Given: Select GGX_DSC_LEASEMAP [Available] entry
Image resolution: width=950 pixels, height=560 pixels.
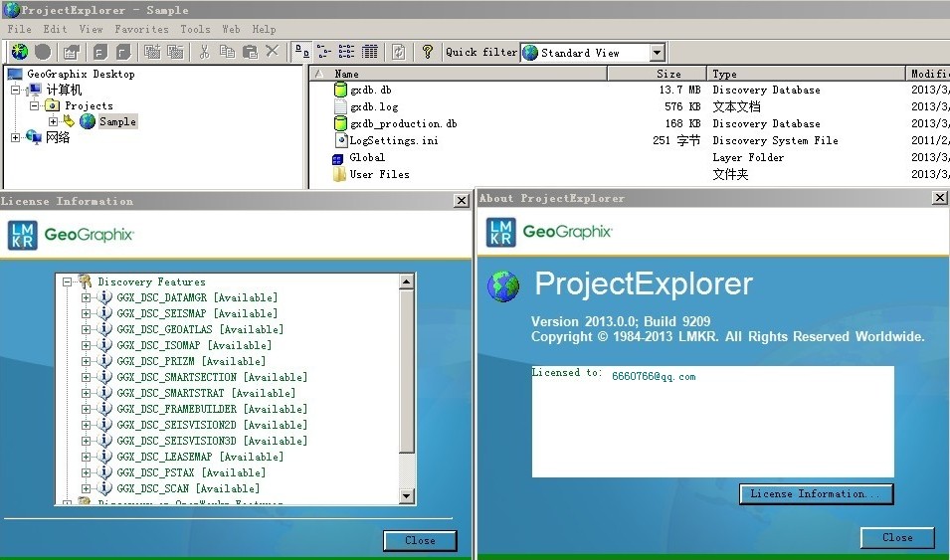Looking at the screenshot, I should (x=200, y=457).
